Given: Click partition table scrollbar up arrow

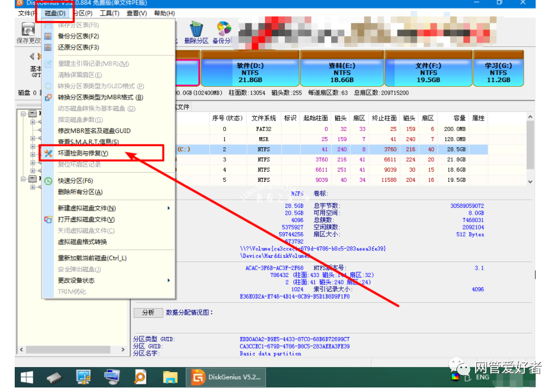Looking at the screenshot, I should 531,117.
